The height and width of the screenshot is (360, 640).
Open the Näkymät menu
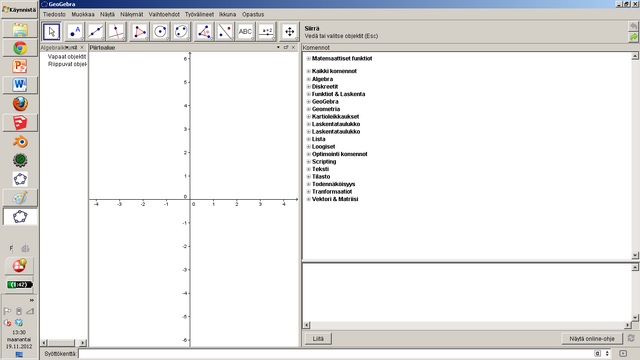click(x=131, y=14)
